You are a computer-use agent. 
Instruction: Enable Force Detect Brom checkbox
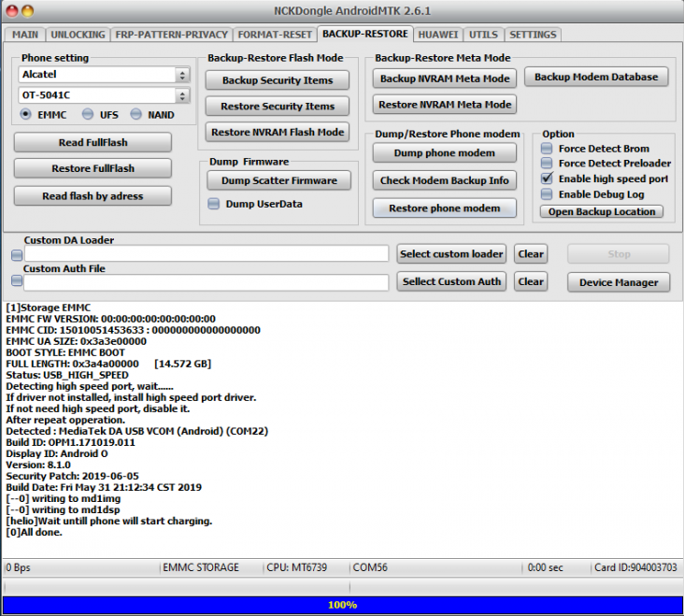[x=547, y=149]
